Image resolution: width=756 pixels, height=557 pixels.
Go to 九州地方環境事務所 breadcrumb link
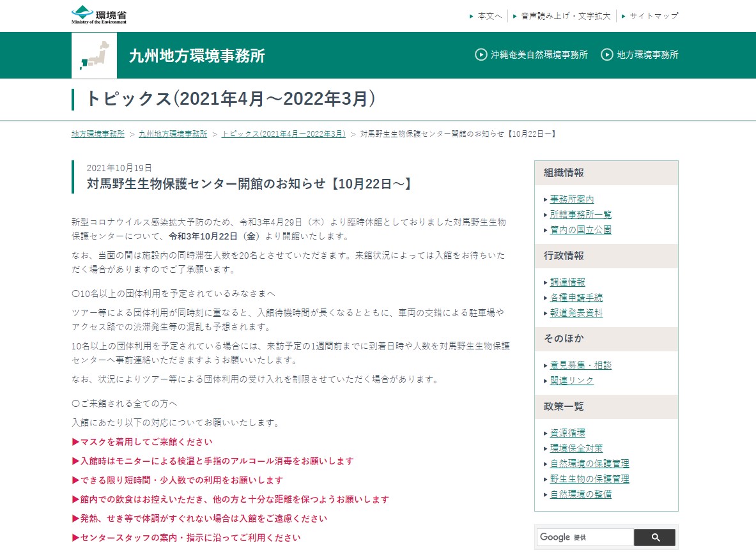pyautogui.click(x=173, y=134)
